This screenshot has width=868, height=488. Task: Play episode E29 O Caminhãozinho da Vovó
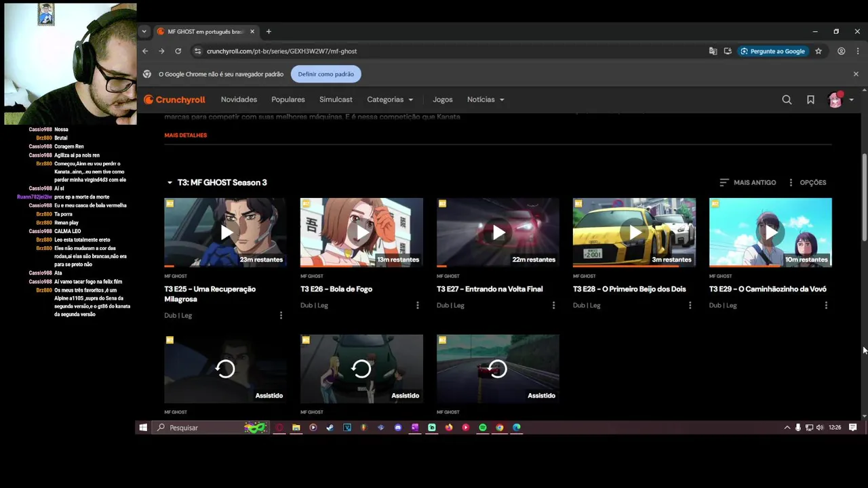(x=770, y=232)
